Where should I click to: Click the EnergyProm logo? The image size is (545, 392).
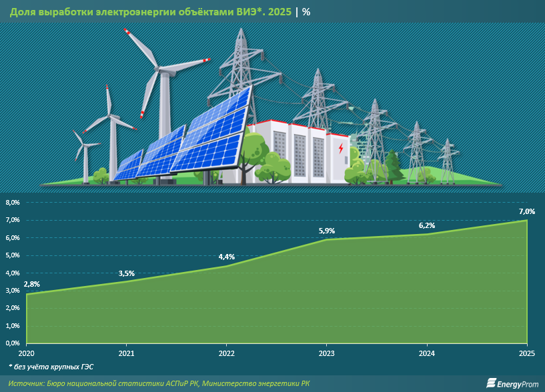pyautogui.click(x=511, y=383)
